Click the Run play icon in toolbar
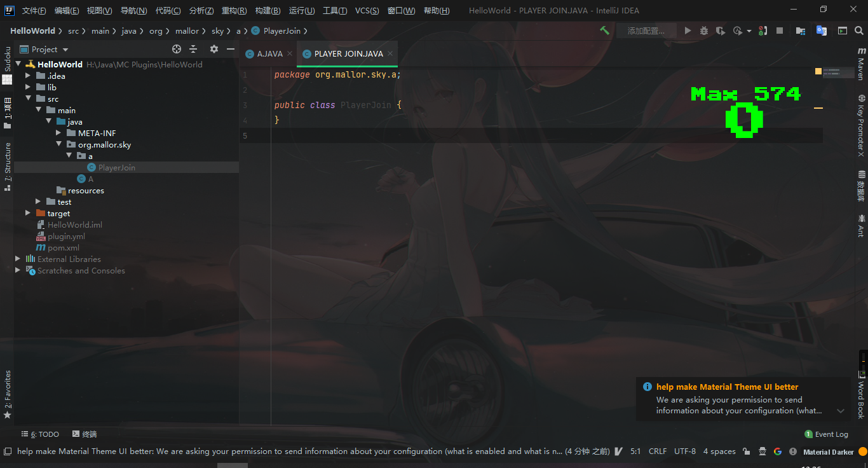The width and height of the screenshot is (868, 468). (x=688, y=31)
